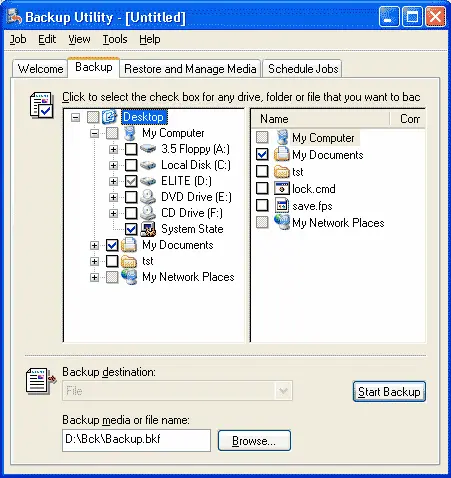The image size is (451, 478).
Task: Click the Browse... button
Action: 254,441
